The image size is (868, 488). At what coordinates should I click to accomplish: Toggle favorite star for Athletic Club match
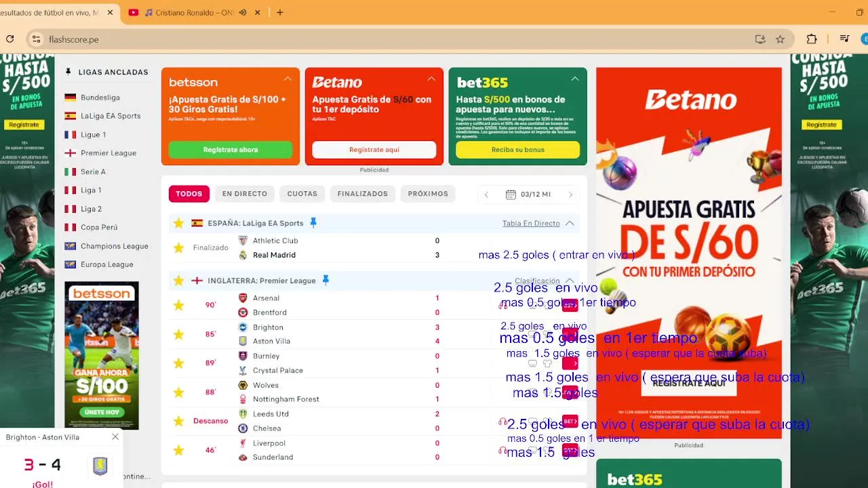178,248
